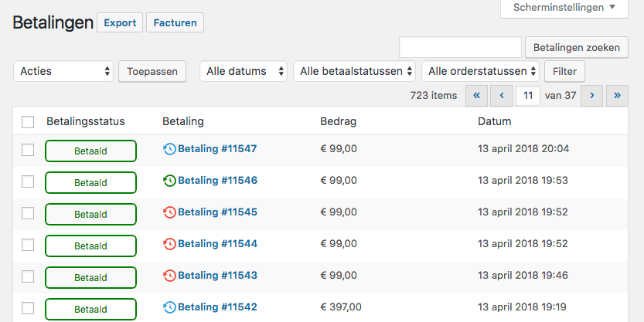Click the green clock icon beside Betaling #11546
The height and width of the screenshot is (322, 644).
click(169, 181)
